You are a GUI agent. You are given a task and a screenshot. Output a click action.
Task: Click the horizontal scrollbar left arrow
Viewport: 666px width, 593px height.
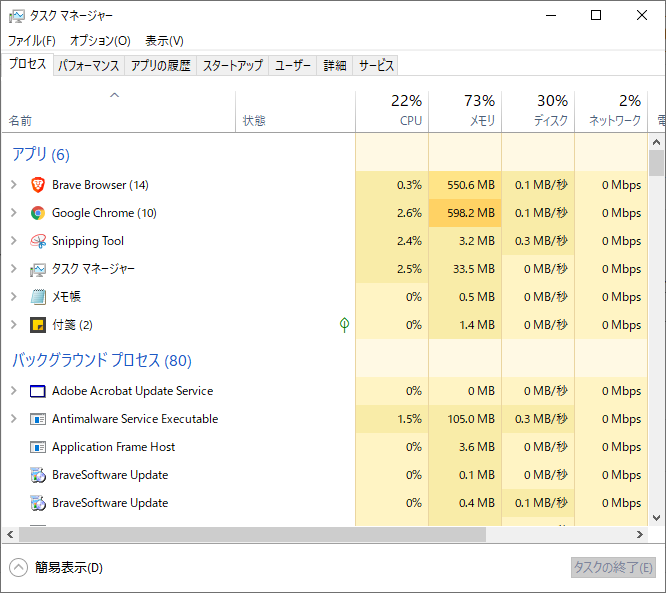pyautogui.click(x=10, y=535)
